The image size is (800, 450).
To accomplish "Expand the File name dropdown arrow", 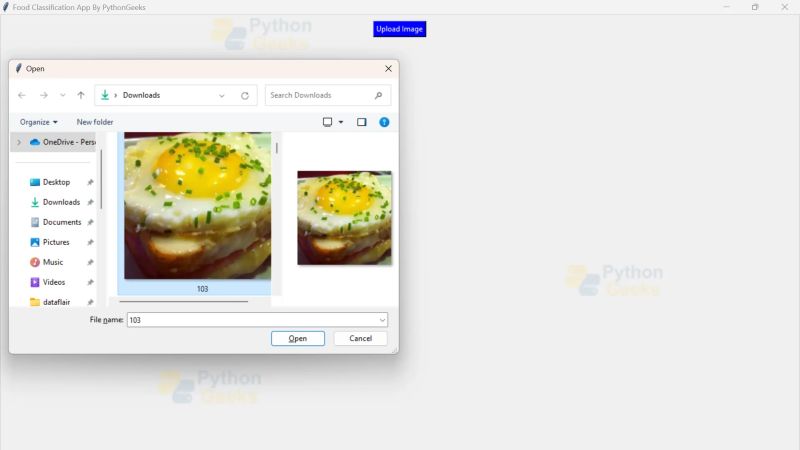I will coord(382,320).
